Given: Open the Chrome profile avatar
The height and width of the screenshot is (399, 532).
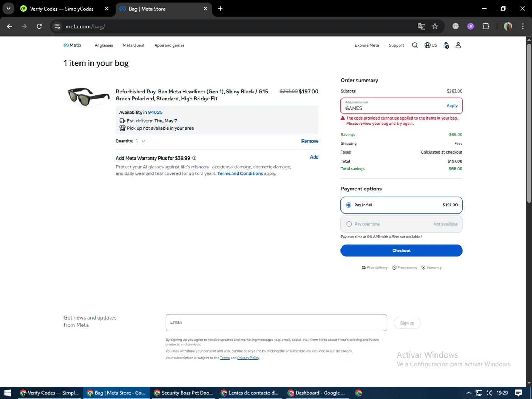Looking at the screenshot, I should [x=508, y=26].
